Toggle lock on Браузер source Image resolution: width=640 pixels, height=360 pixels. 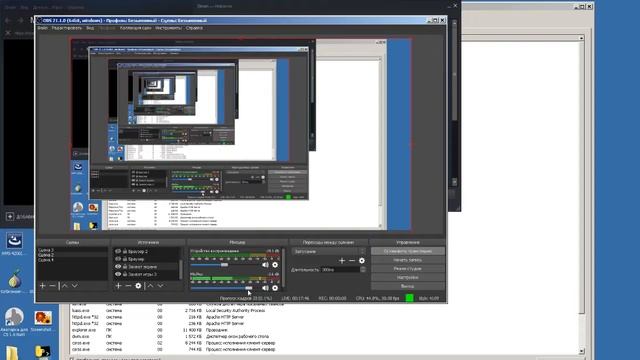[125, 259]
